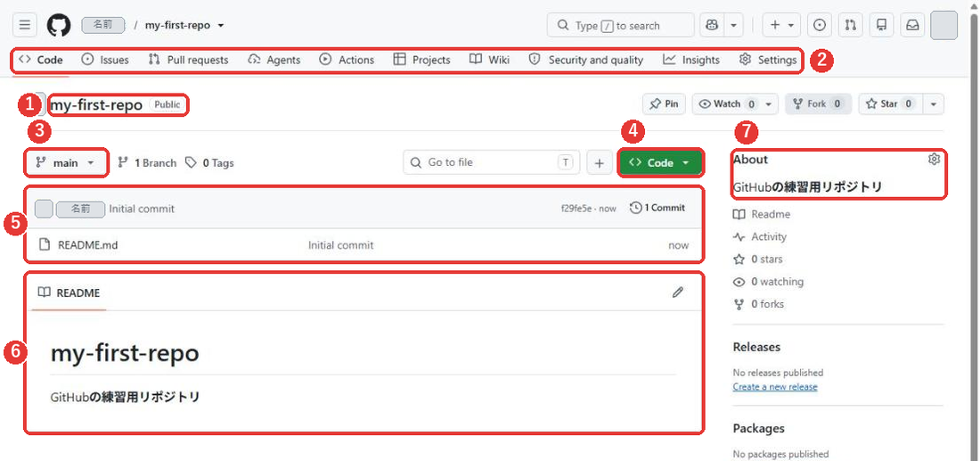Jump to the Readme link in About
Screen dimensions: 980x461
coord(762,215)
